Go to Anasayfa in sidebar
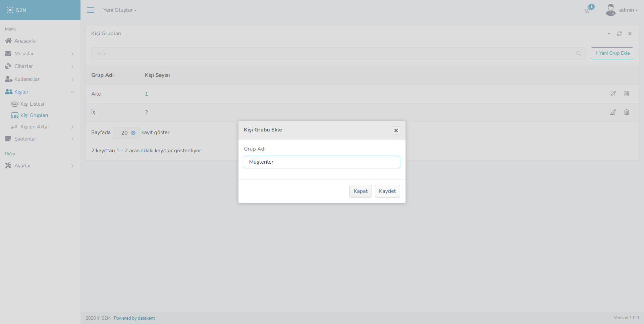644x324 pixels. [x=25, y=41]
